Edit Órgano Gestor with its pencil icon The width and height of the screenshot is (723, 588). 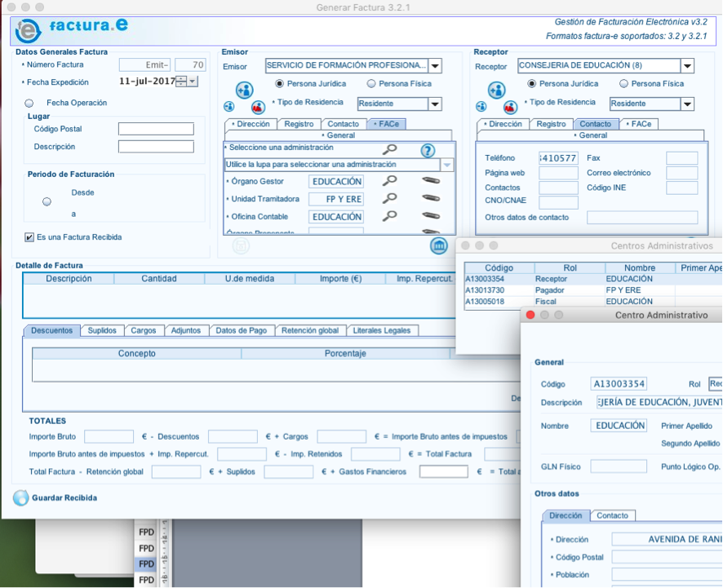point(431,180)
